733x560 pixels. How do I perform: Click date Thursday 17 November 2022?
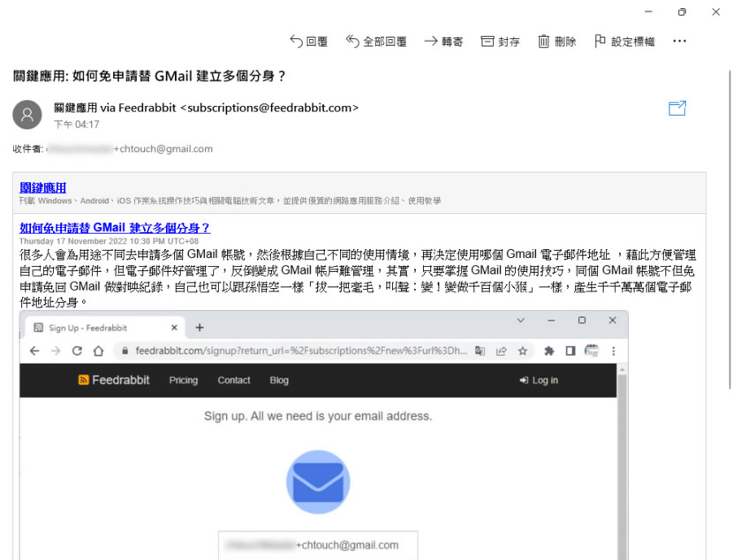[x=109, y=241]
